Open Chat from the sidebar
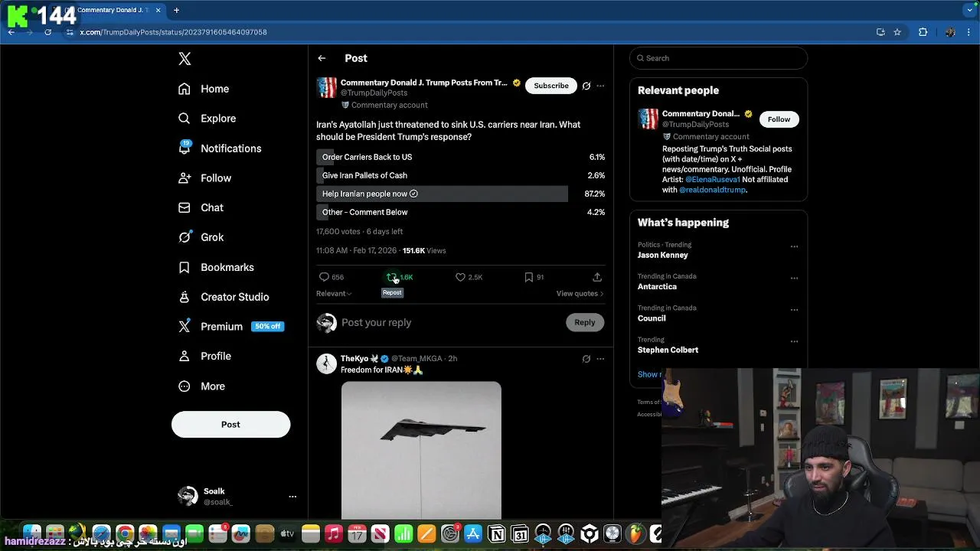The image size is (980, 551). point(201,207)
